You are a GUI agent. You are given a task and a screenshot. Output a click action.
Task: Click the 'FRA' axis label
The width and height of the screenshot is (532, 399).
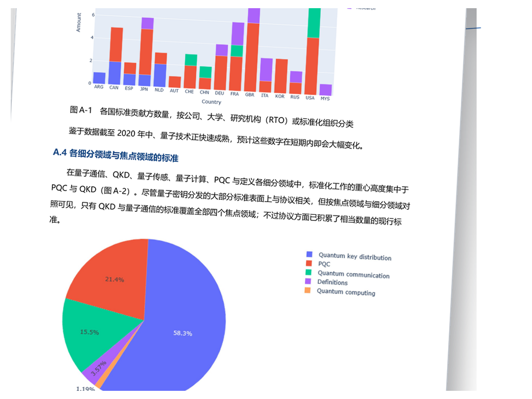(234, 94)
